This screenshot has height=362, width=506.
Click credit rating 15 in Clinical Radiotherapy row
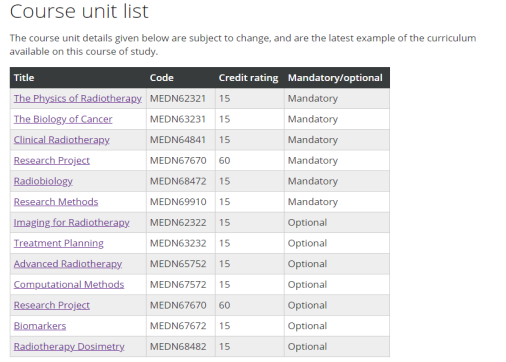tap(224, 140)
